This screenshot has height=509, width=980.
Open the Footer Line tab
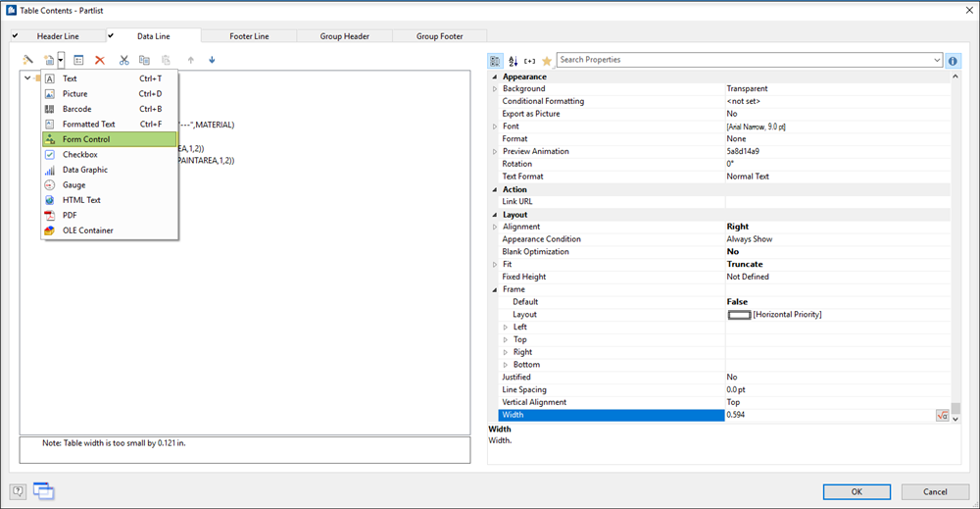(x=249, y=36)
